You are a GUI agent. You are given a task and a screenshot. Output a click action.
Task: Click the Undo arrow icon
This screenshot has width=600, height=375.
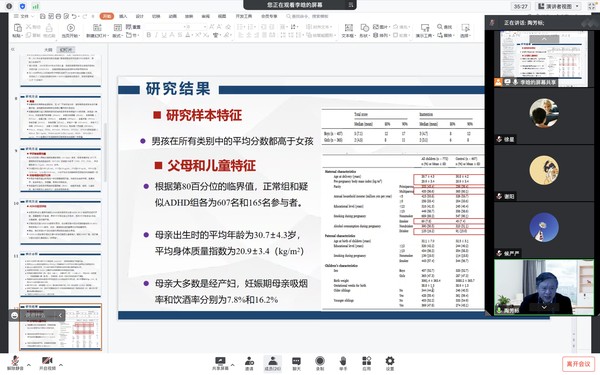tap(74, 16)
